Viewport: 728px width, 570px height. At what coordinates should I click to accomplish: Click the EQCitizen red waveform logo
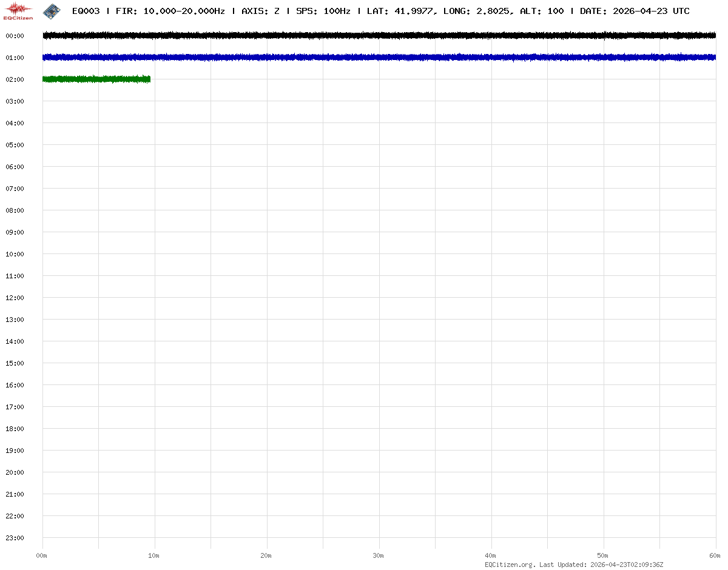tap(18, 10)
